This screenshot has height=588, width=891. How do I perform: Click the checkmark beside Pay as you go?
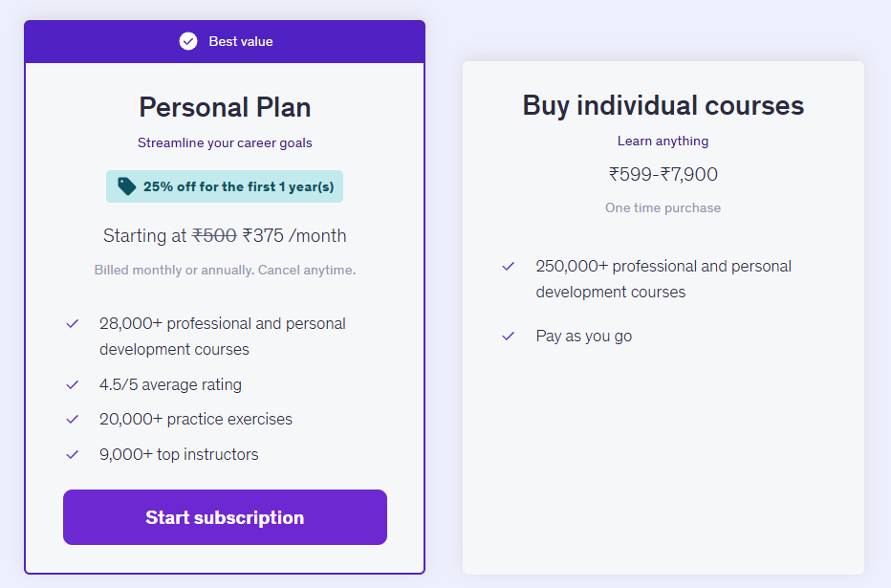(508, 337)
